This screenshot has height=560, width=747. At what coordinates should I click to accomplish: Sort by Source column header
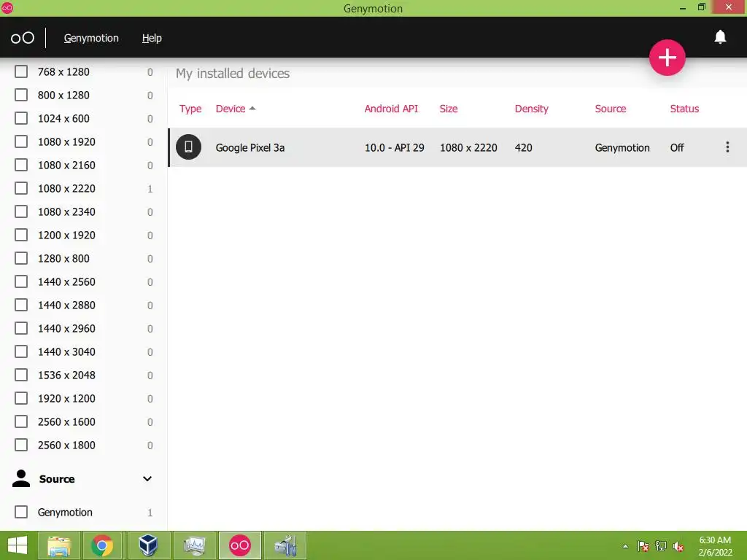click(611, 109)
